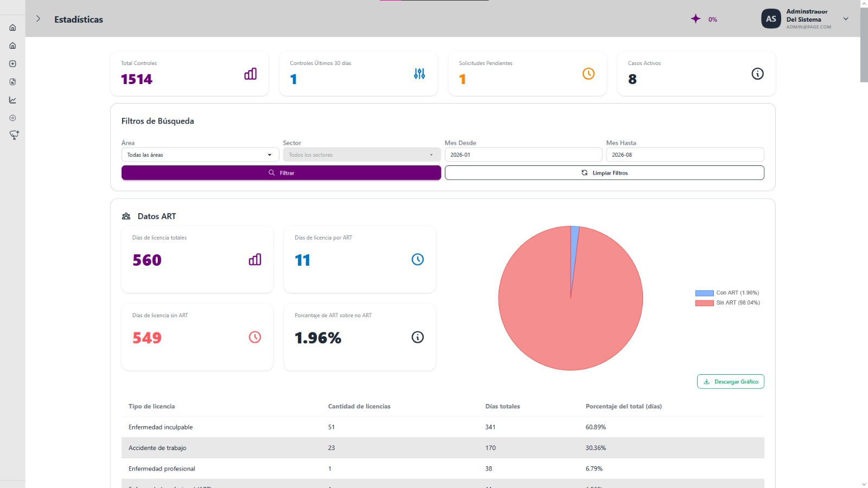868x488 pixels.
Task: Click the Sin ART (98.04%) legend label
Action: 738,303
